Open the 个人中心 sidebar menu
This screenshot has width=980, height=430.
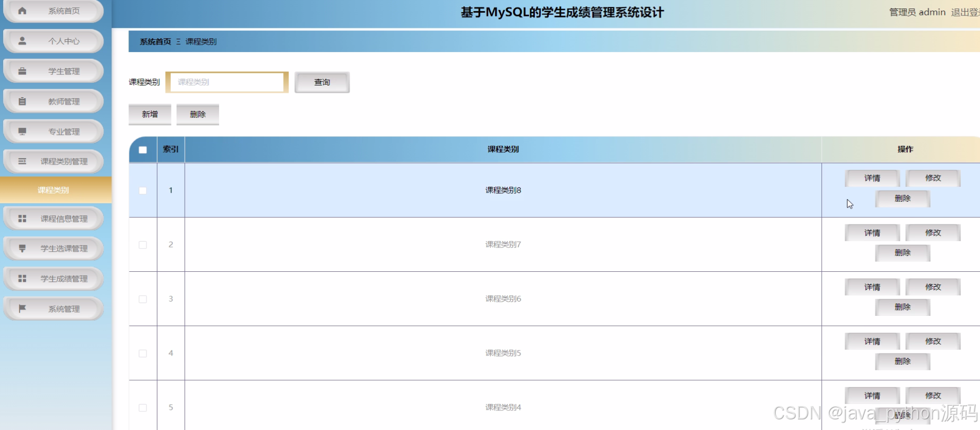[54, 41]
